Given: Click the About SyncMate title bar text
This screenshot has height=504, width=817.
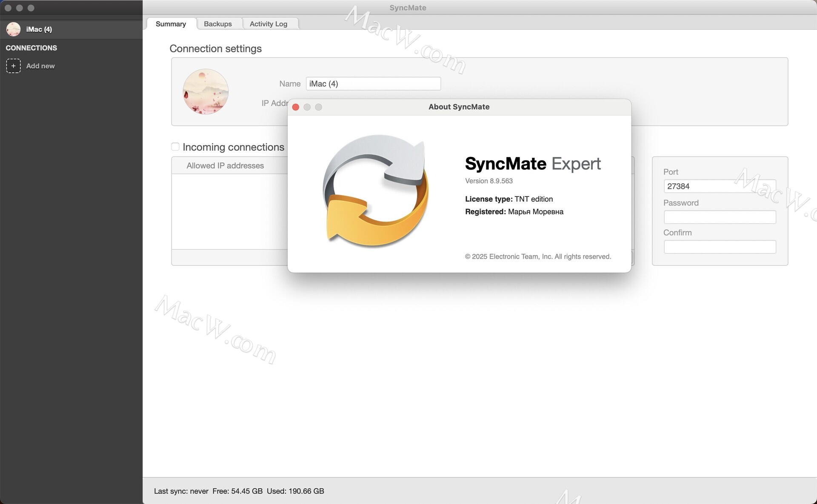Looking at the screenshot, I should click(x=459, y=107).
